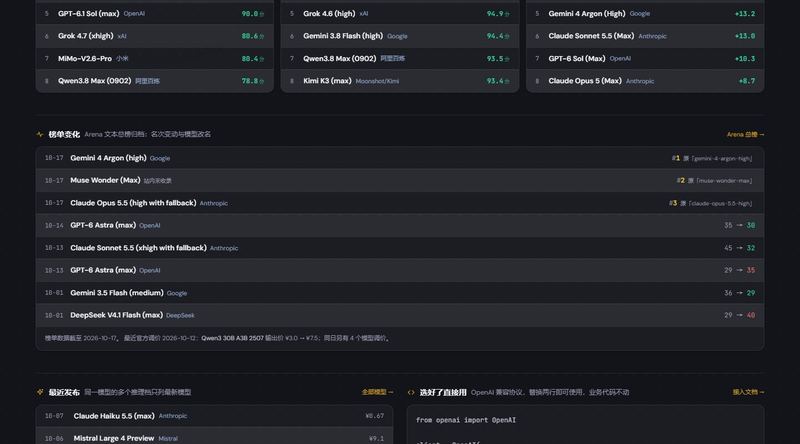The image size is (800, 444).
Task: Click the 'from openai import OpenAI' code line
Action: (x=466, y=420)
